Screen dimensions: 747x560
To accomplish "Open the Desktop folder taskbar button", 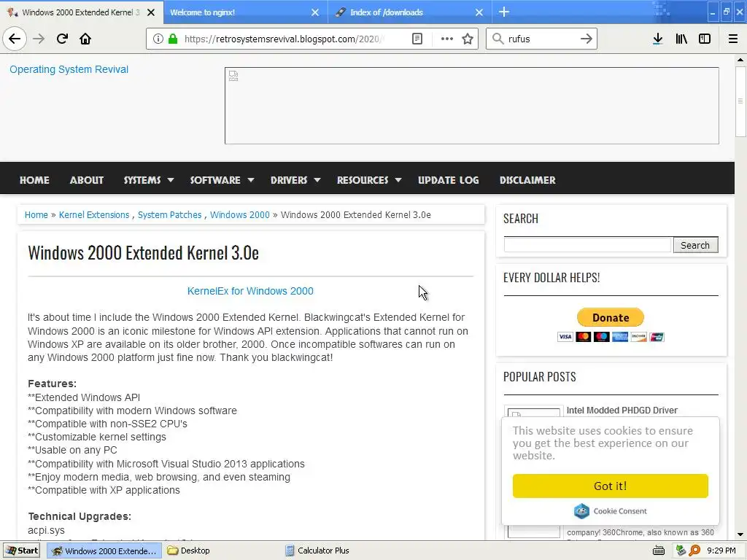I will tap(189, 551).
